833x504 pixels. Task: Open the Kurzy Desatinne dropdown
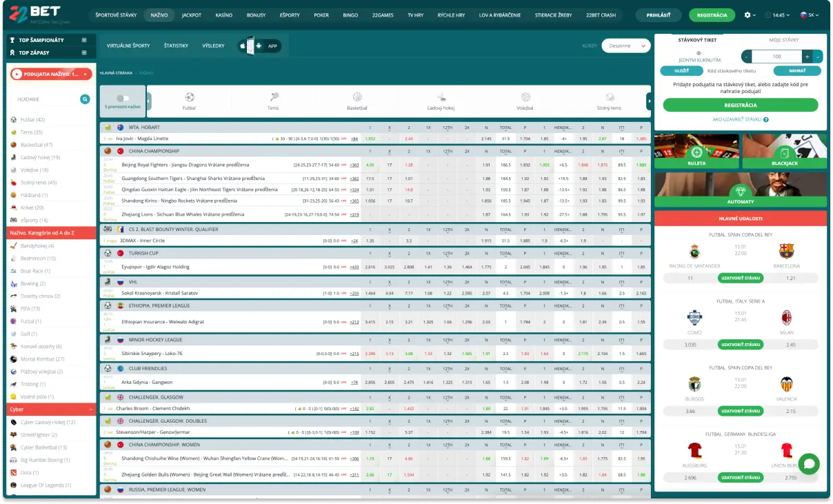pyautogui.click(x=625, y=46)
